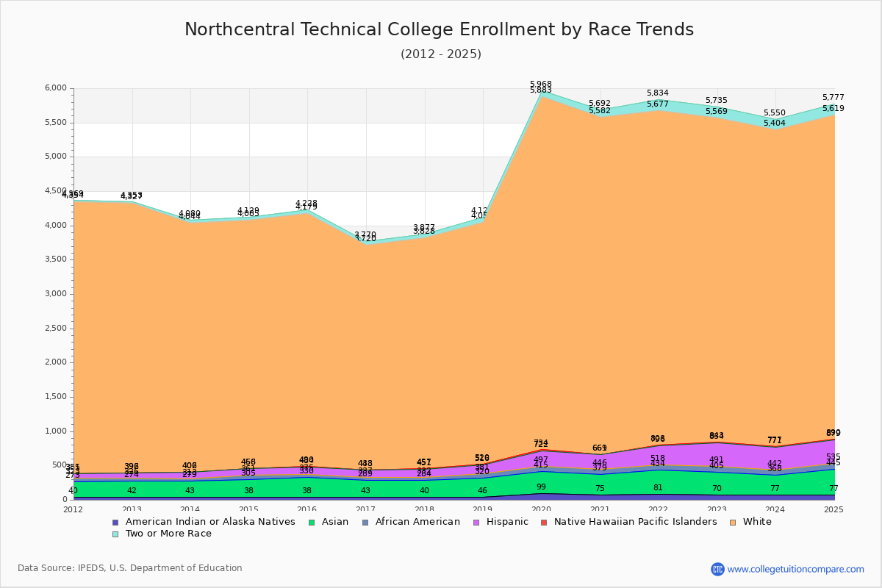Click the 2024 x-axis label
882x588 pixels.
(x=775, y=509)
